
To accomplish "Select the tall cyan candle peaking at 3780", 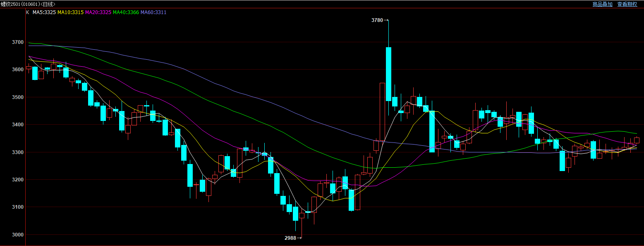I will pos(388,74).
